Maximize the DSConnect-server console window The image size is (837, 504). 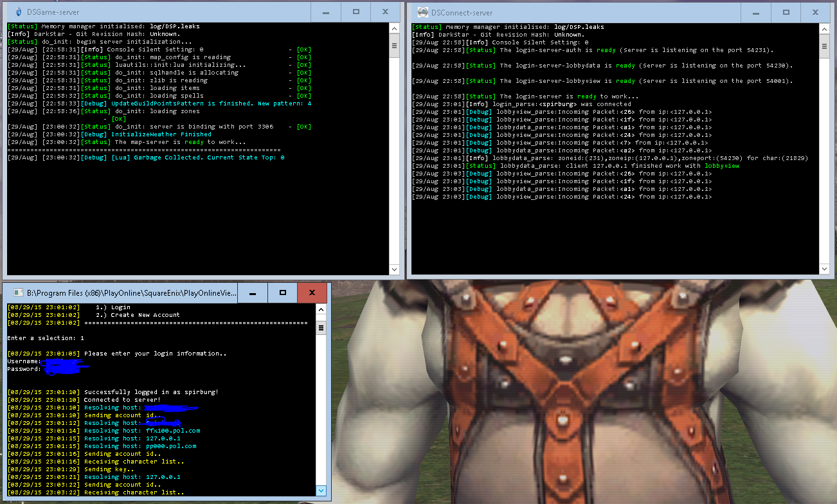click(786, 12)
